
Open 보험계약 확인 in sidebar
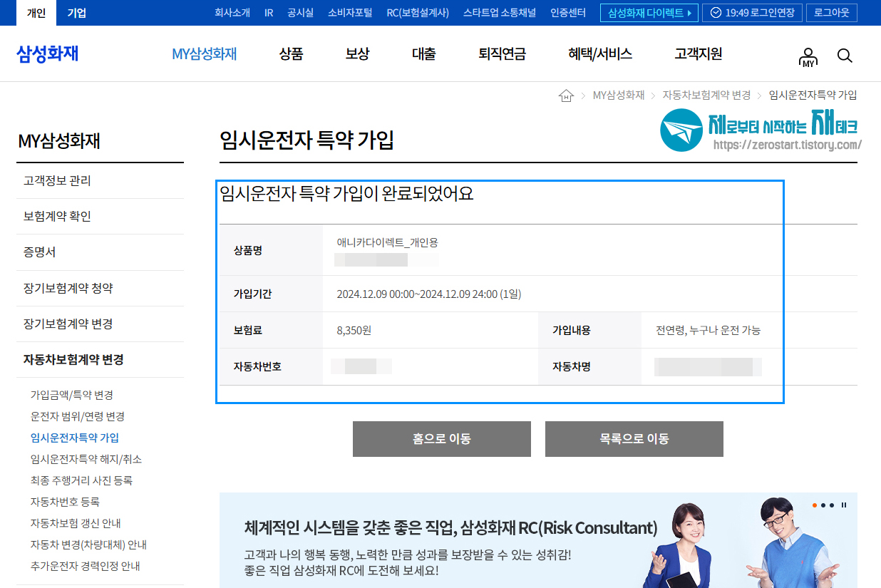coord(100,217)
